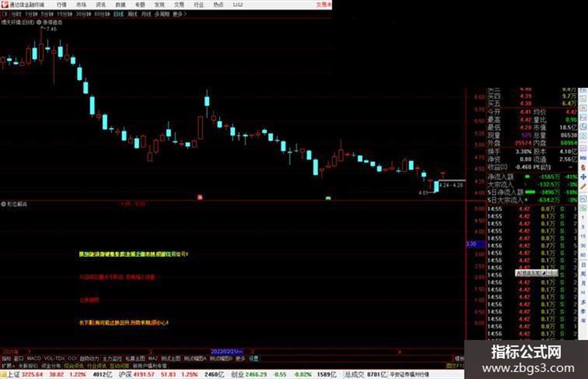Open the 市场 menu

[x=82, y=4]
